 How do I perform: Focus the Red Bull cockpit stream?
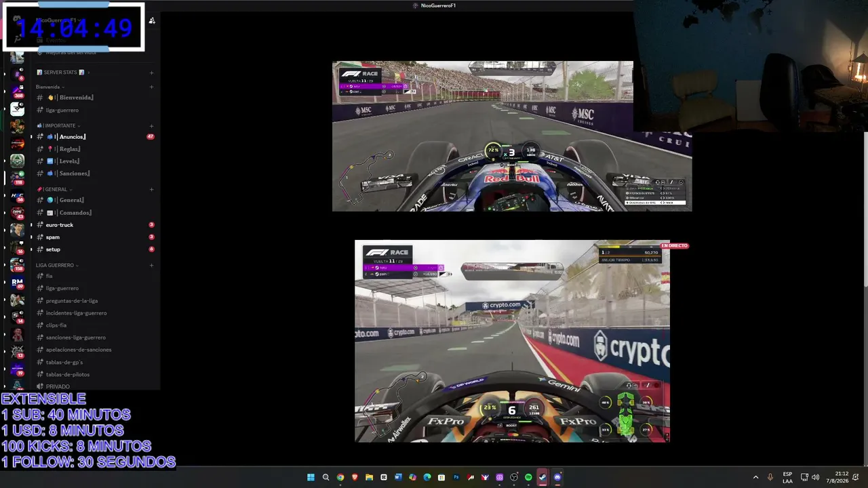coord(512,136)
